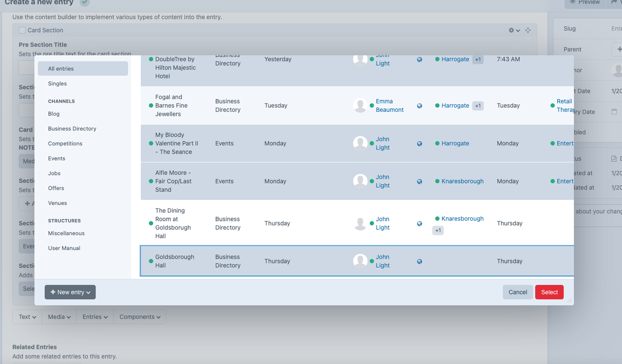622x364 pixels.
Task: Check the Card Section checkbox
Action: (x=22, y=30)
